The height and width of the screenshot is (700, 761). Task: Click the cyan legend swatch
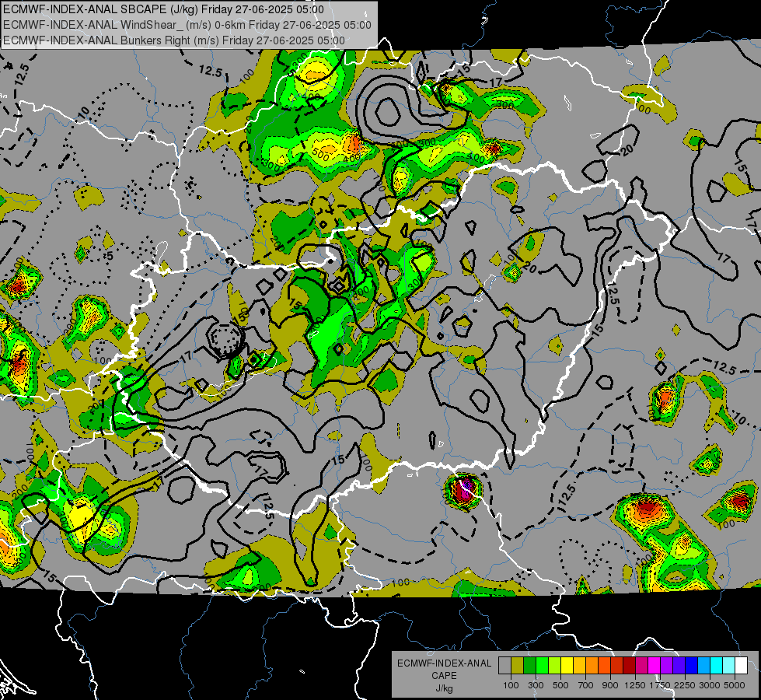click(717, 666)
